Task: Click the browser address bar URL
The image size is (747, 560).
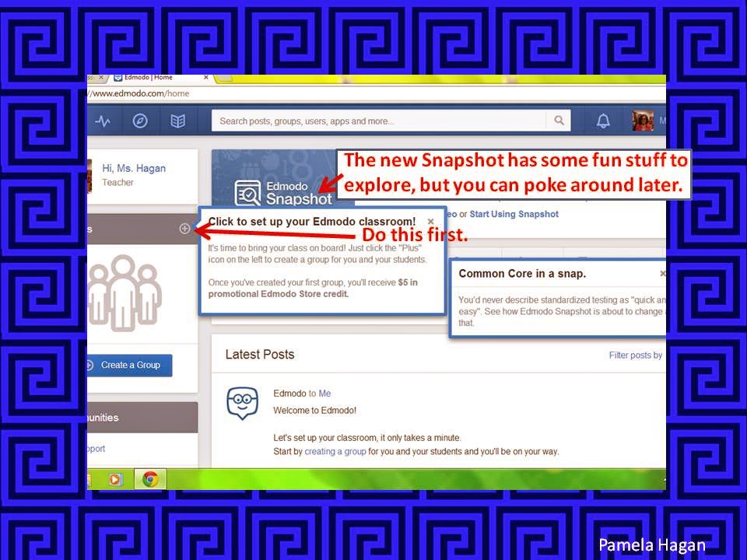Action: pos(139,93)
